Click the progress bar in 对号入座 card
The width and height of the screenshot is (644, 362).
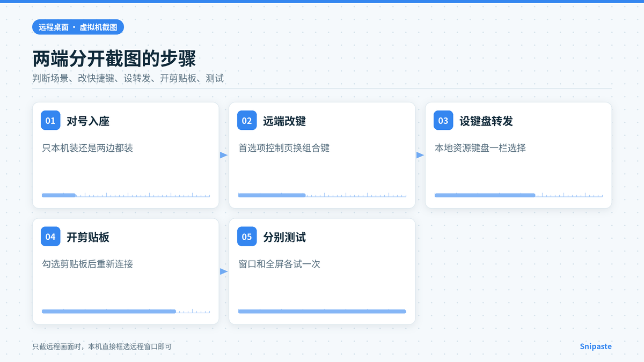(126, 195)
